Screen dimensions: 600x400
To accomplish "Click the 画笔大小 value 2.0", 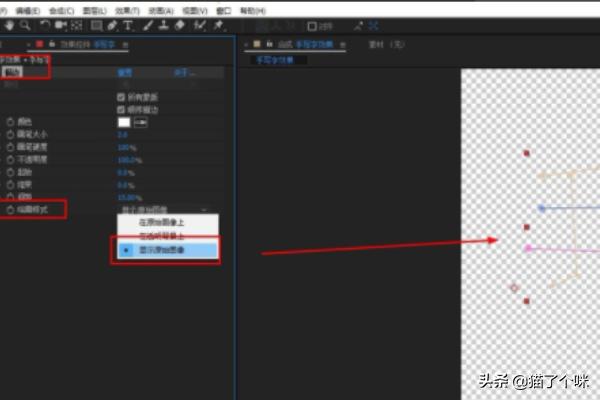I will [x=122, y=135].
